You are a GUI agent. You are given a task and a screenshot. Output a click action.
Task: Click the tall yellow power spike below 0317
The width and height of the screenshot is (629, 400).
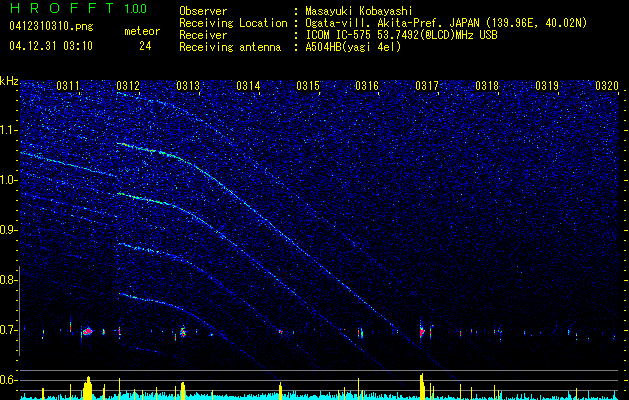pyautogui.click(x=422, y=386)
